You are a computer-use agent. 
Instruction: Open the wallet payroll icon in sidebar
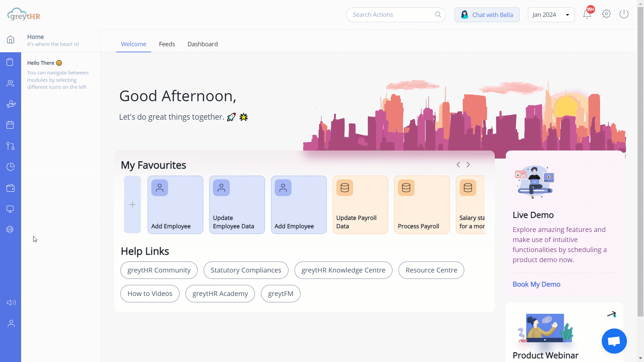[x=10, y=188]
